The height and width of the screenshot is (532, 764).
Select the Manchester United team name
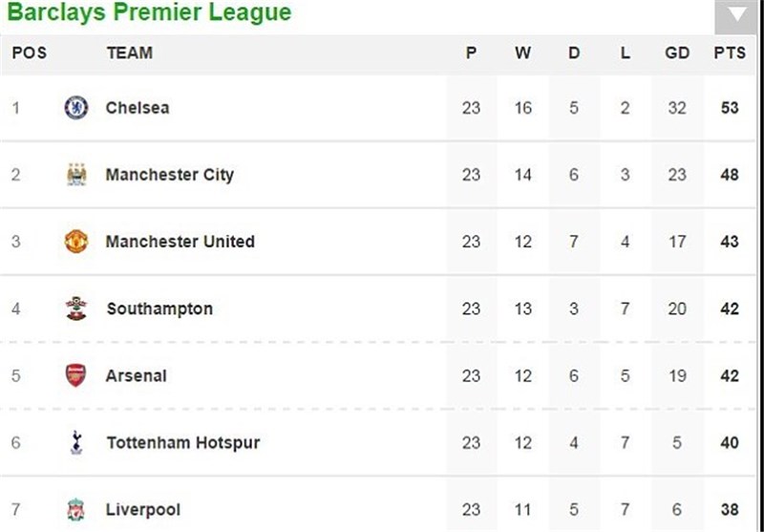180,242
